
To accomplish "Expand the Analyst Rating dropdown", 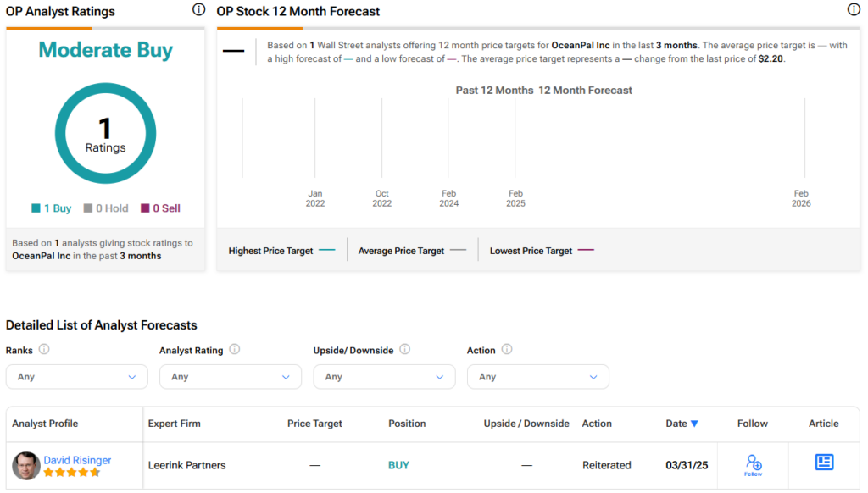I will (x=231, y=377).
